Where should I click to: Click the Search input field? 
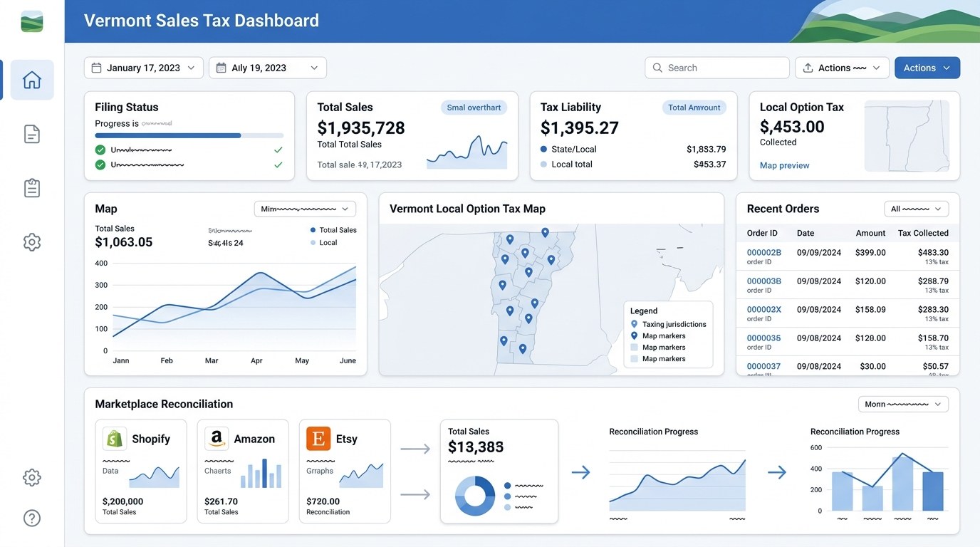coord(717,68)
